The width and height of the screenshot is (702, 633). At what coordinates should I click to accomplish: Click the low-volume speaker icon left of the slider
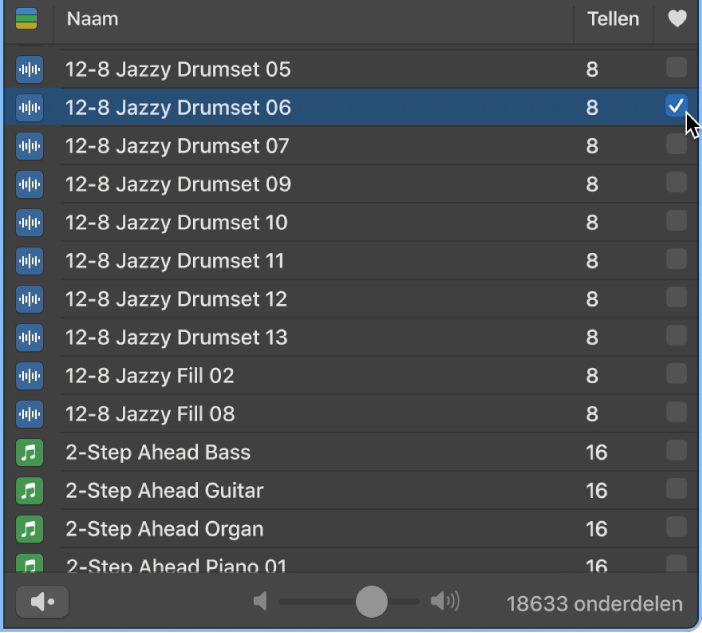261,601
